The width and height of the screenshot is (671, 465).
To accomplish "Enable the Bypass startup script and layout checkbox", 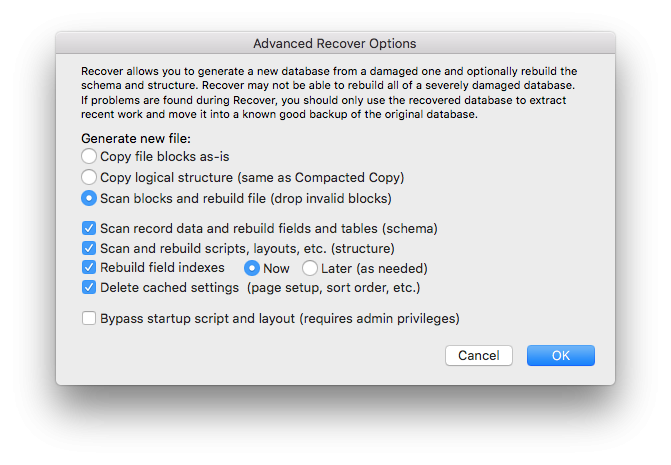I will click(89, 318).
